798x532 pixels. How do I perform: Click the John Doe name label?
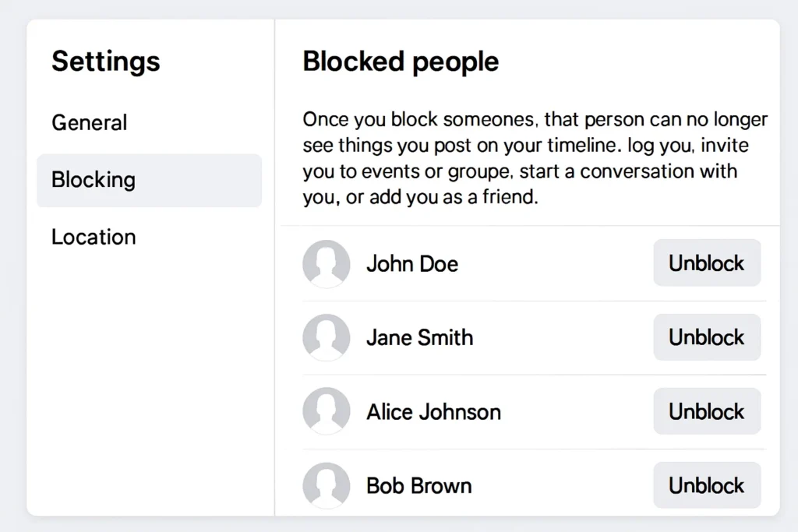[412, 263]
